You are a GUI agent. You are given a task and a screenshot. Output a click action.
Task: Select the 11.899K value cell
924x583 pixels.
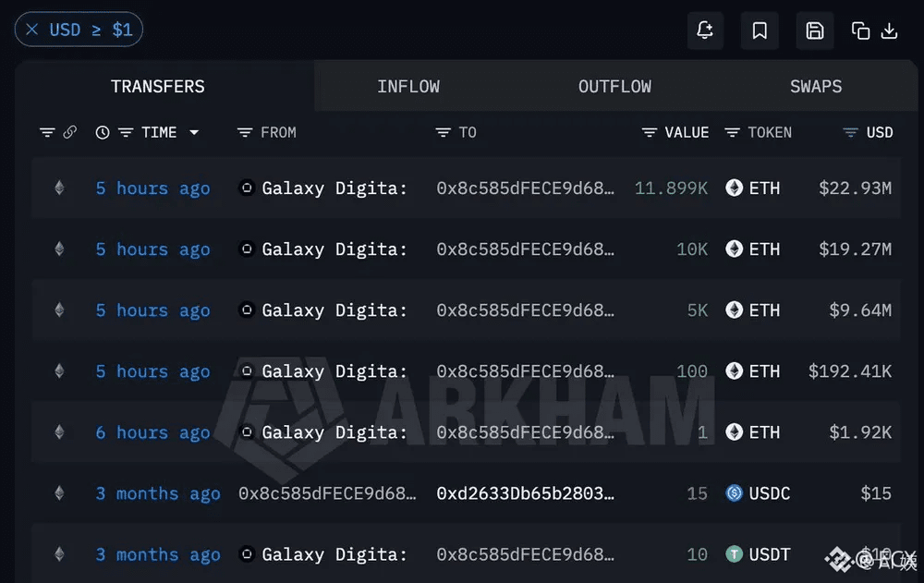[671, 188]
